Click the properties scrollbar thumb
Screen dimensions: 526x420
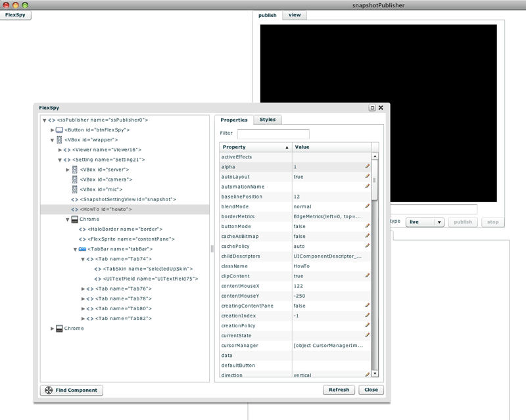pos(375,180)
